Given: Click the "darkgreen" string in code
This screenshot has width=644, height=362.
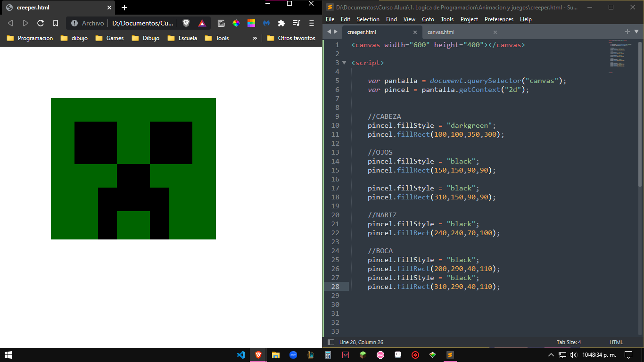Looking at the screenshot, I should pos(469,125).
